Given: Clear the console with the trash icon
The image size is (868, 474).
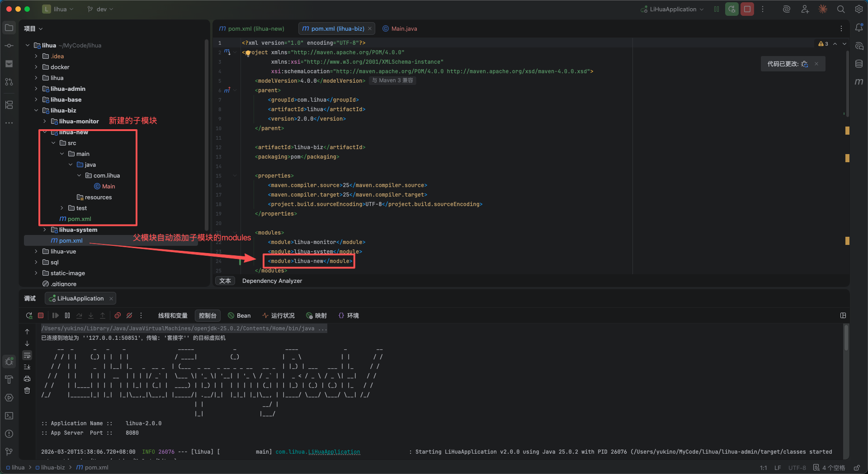Looking at the screenshot, I should coord(27,390).
